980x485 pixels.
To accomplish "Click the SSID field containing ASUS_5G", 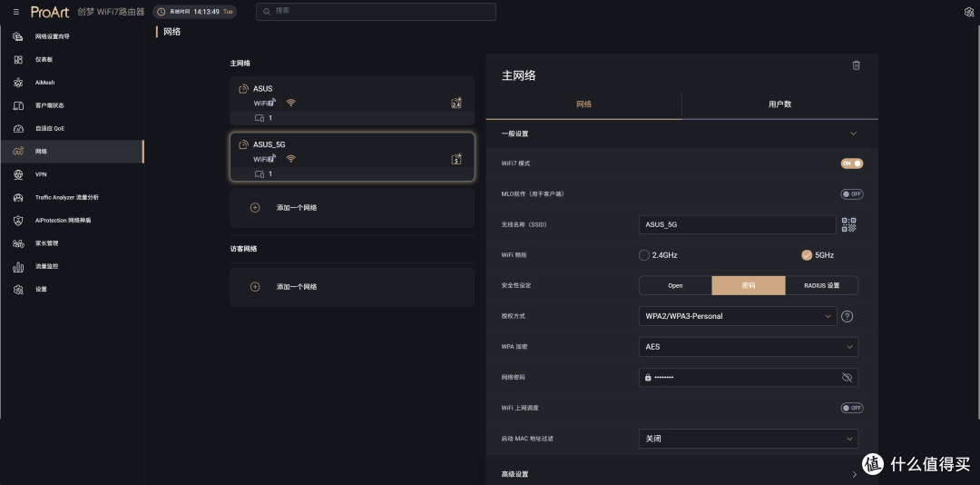I will click(738, 224).
